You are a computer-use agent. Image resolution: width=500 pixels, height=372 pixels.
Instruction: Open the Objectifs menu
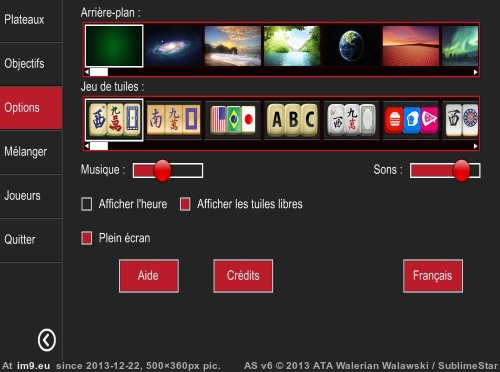[x=31, y=64]
